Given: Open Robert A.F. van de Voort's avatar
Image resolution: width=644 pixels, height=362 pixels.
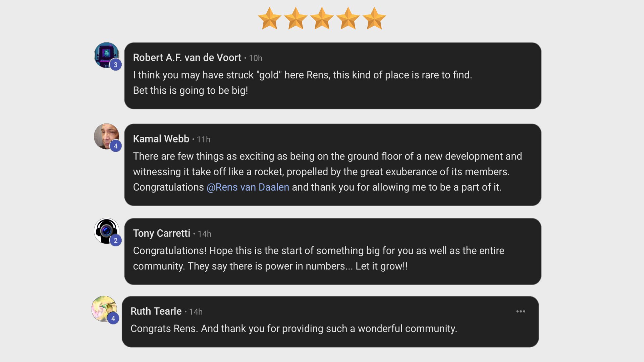Looking at the screenshot, I should [x=107, y=55].
